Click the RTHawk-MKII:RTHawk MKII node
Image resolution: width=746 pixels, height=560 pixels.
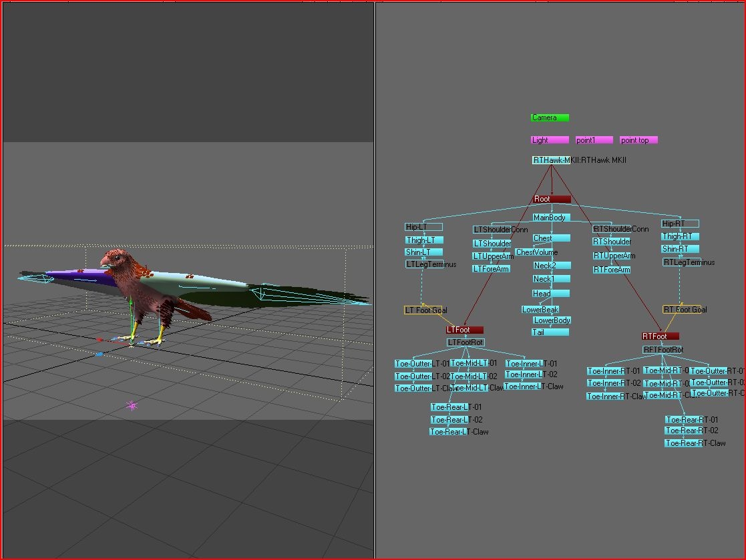point(578,160)
